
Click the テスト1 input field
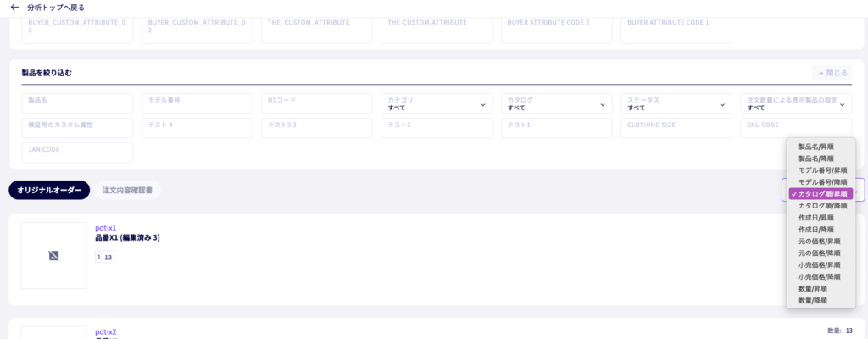(557, 128)
